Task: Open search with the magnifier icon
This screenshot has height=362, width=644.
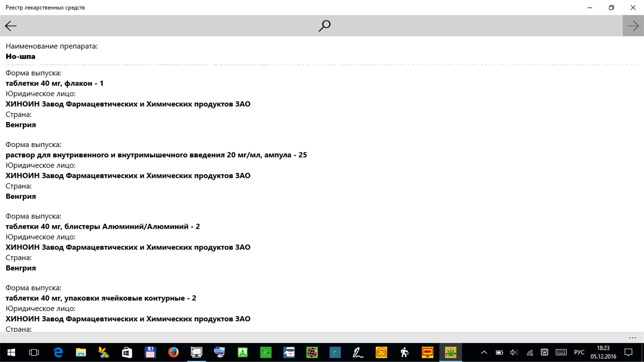Action: [324, 26]
